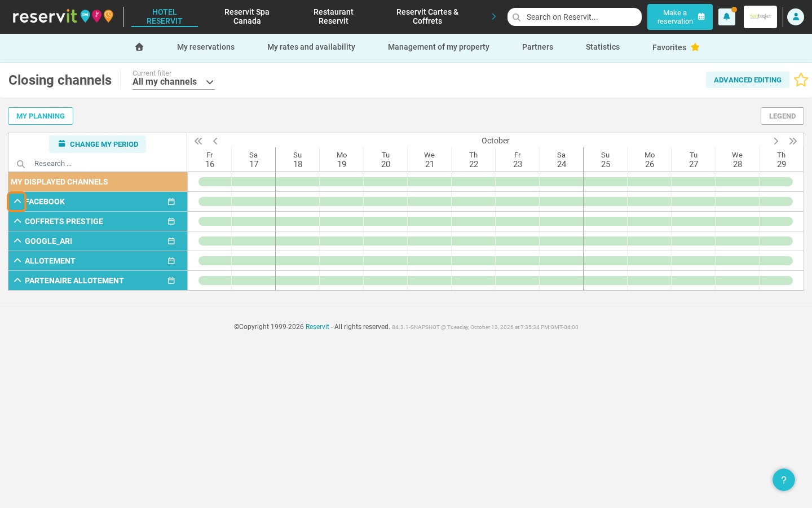Follow the Reservit footer link
Viewport: 812px width, 508px height.
[317, 327]
